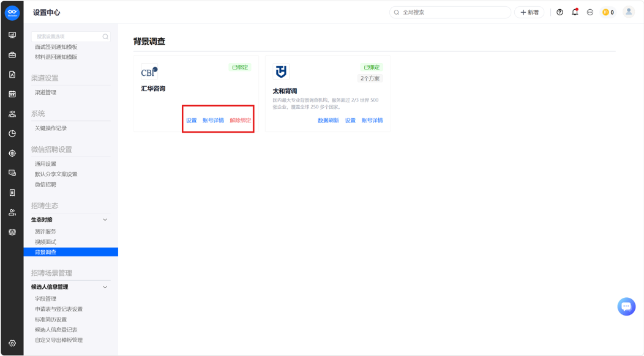Open the calendar icon in left sidebar
Image resolution: width=644 pixels, height=356 pixels.
tap(12, 94)
